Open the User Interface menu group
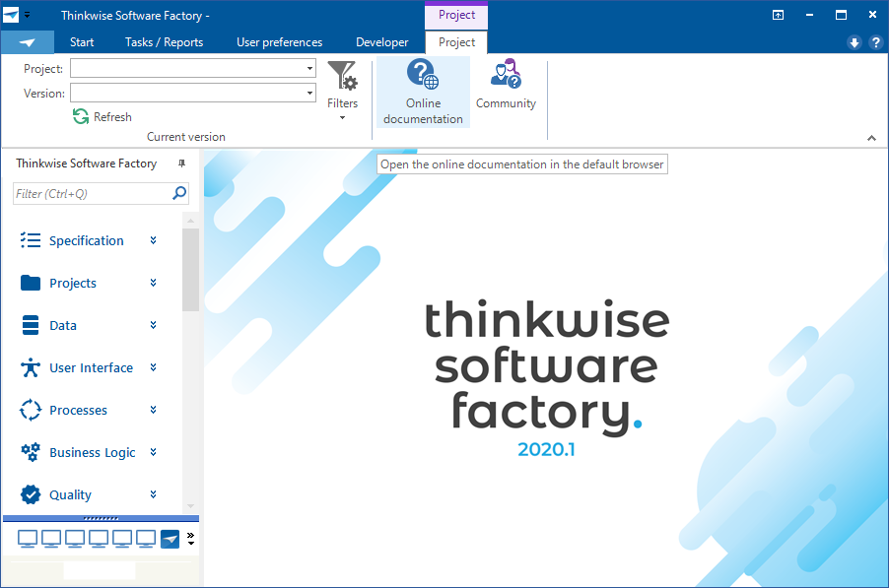This screenshot has width=889, height=588. pos(91,368)
